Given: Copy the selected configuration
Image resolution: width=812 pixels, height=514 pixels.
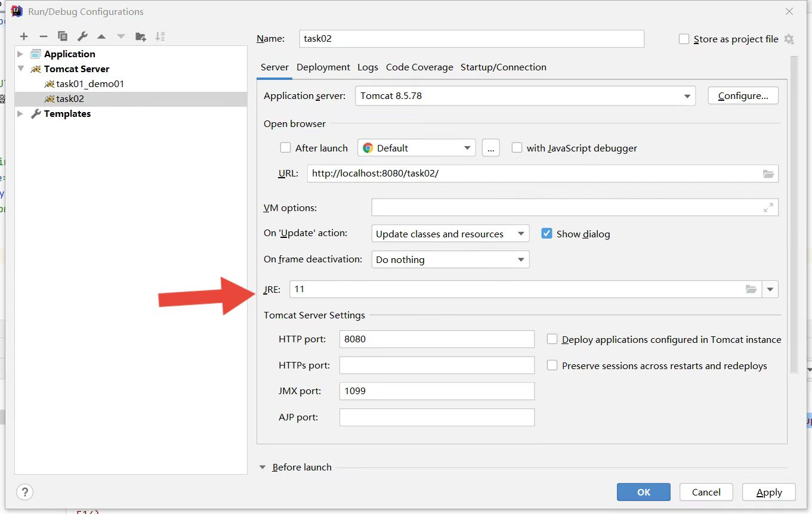Looking at the screenshot, I should (63, 36).
